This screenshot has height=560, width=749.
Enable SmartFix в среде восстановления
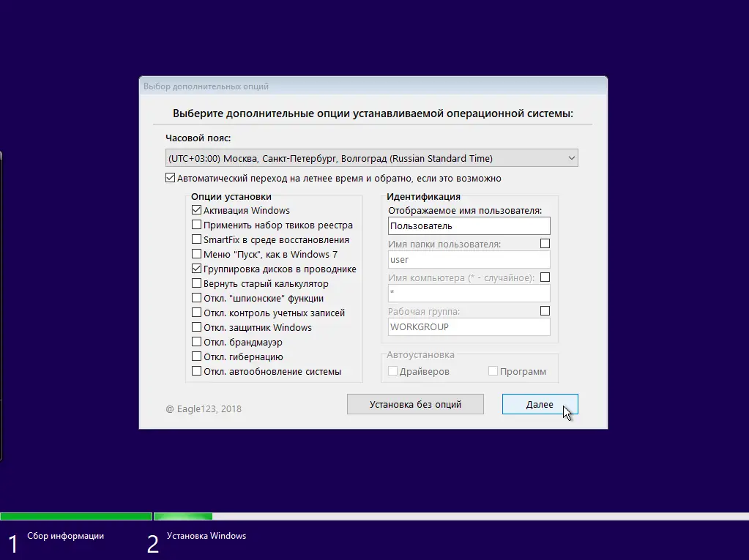point(196,239)
